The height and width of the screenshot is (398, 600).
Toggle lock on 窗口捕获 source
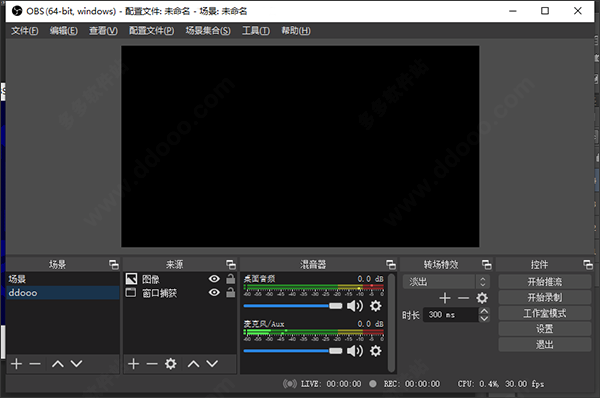pyautogui.click(x=231, y=292)
